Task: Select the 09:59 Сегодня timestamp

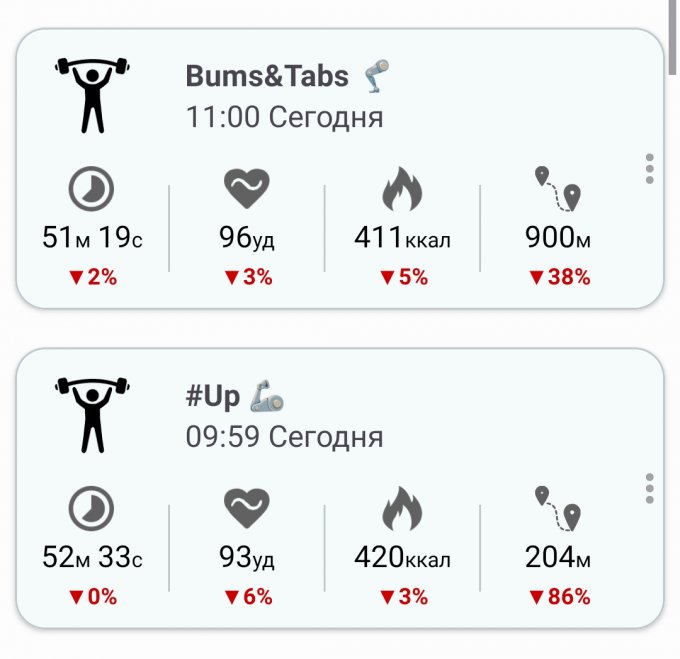Action: click(284, 437)
